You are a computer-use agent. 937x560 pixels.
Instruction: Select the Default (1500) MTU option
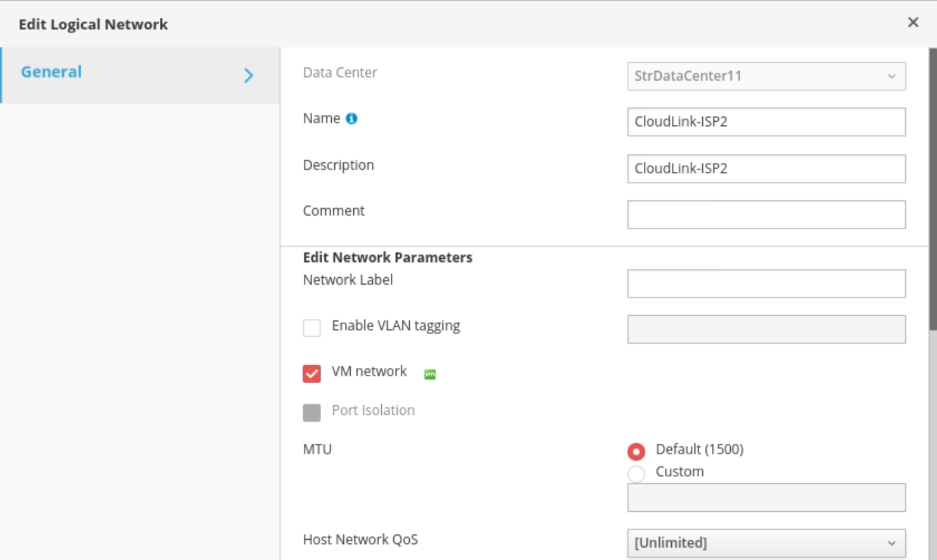pos(636,451)
